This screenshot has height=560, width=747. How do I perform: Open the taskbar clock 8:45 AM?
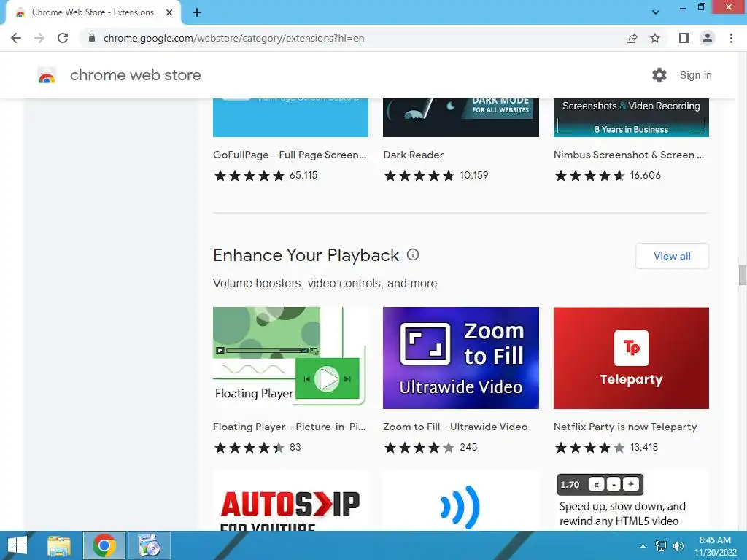(x=715, y=546)
